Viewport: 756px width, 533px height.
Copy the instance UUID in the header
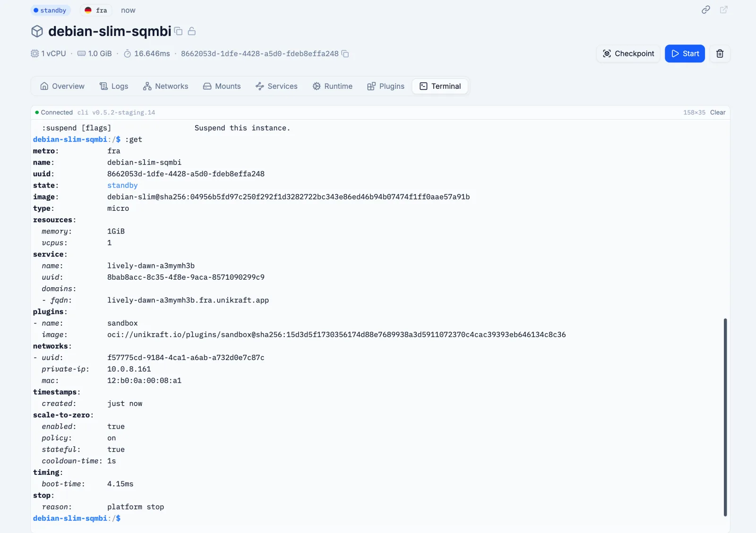pyautogui.click(x=345, y=54)
